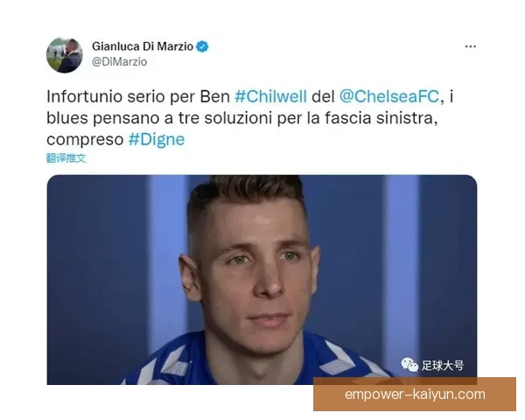Click the 足球大号 watermark text

(442, 366)
